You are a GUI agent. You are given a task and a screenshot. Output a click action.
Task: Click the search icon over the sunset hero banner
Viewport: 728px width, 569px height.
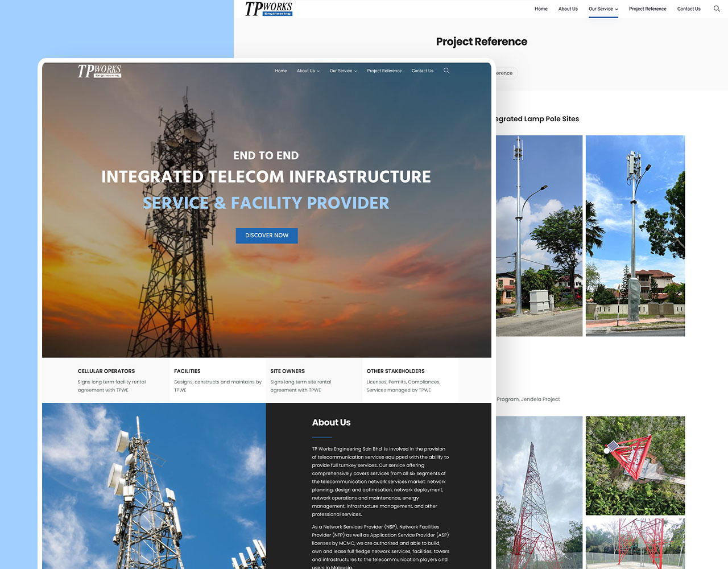tap(446, 71)
